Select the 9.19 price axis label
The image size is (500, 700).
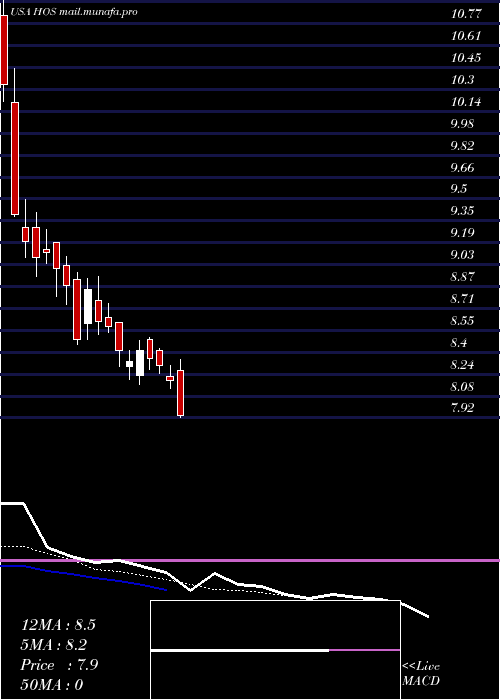pyautogui.click(x=462, y=233)
